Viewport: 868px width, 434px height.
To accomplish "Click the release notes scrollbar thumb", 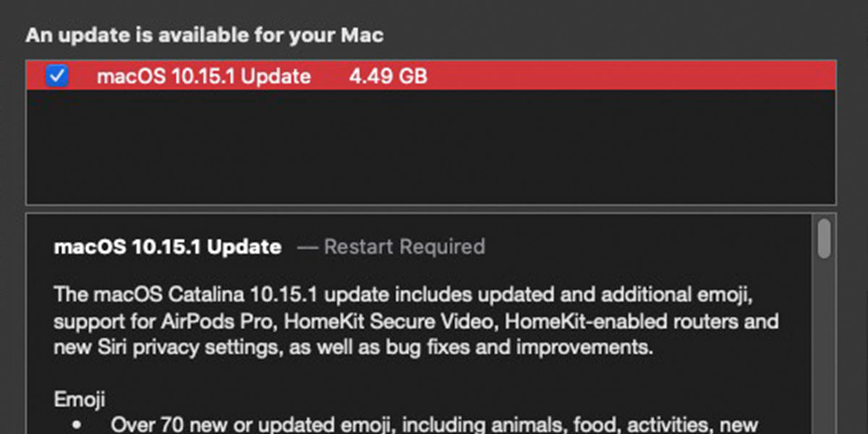I will point(824,238).
